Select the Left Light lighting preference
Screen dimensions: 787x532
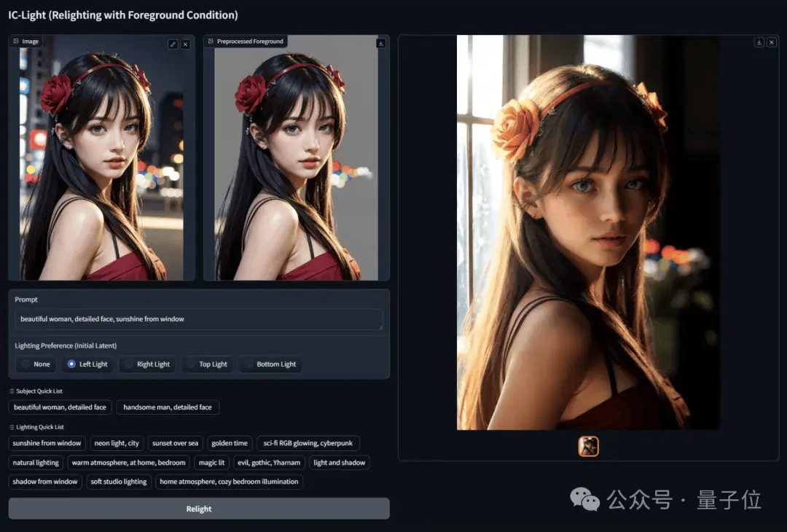point(87,364)
